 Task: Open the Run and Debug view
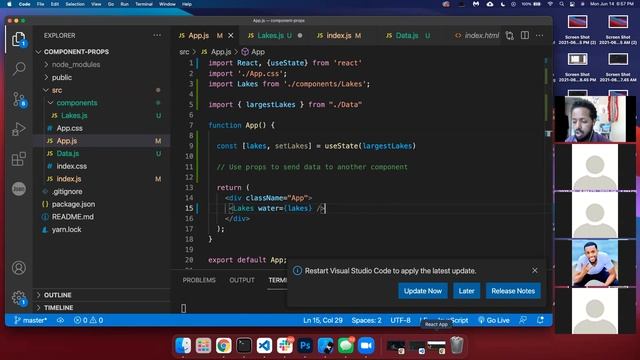click(18, 129)
